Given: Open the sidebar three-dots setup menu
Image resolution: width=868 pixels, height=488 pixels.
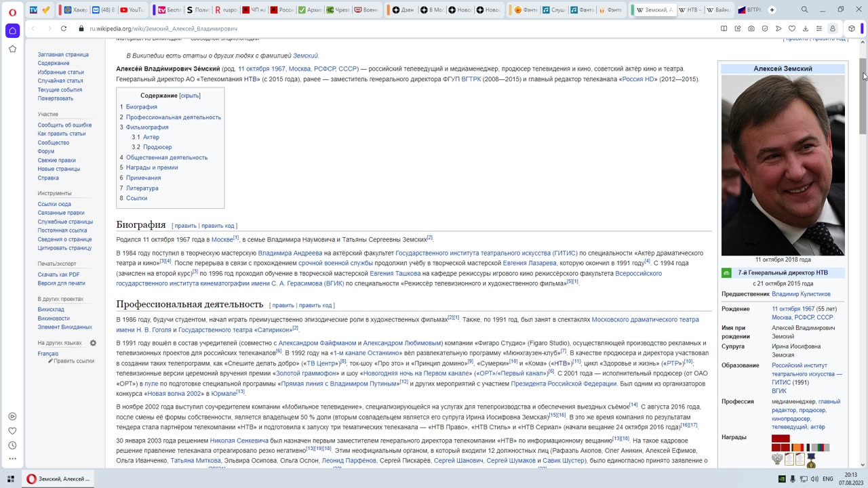Looking at the screenshot, I should tap(12, 460).
